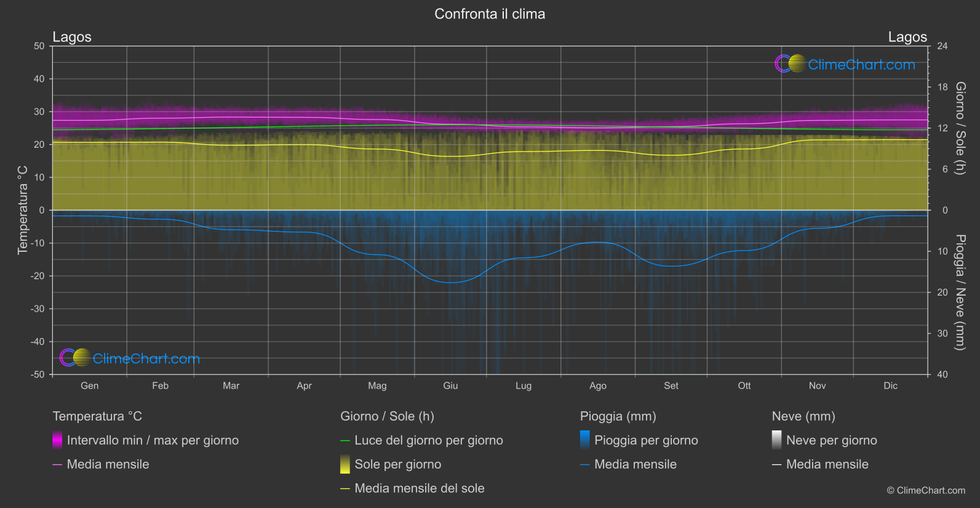This screenshot has width=980, height=508.
Task: Click the 'Apr' month label
Action: click(304, 385)
